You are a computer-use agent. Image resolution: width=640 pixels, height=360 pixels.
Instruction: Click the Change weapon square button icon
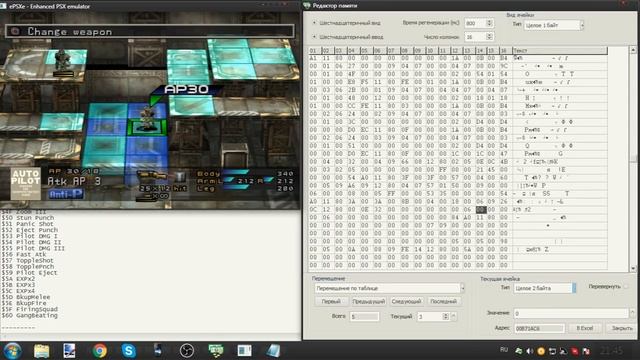point(15,31)
